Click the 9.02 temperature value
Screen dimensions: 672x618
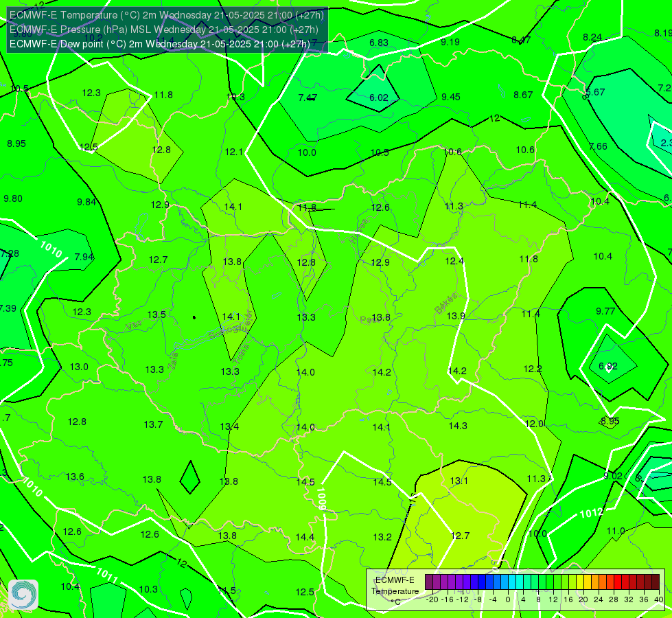613,476
